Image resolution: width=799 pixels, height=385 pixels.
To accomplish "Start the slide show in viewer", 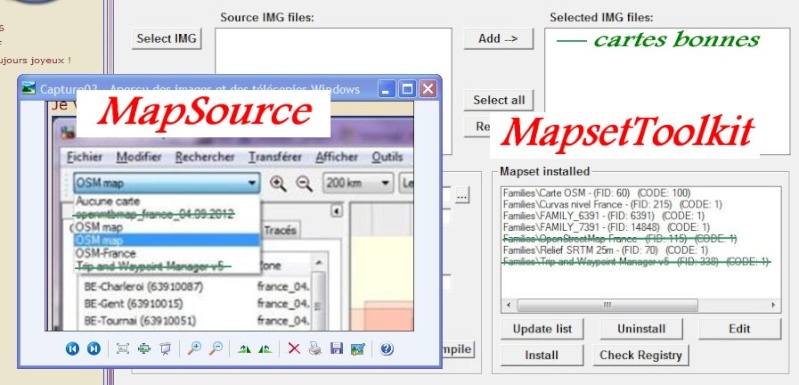I will click(165, 348).
